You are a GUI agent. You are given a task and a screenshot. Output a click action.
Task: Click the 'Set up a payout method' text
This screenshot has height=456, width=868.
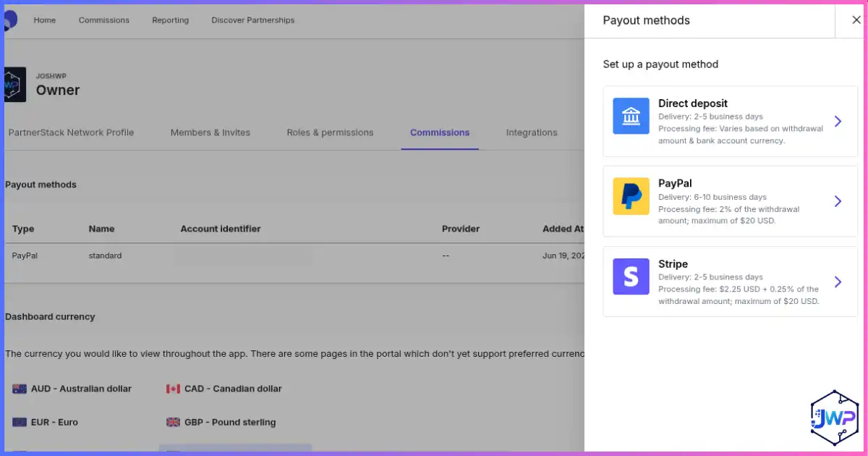tap(661, 64)
